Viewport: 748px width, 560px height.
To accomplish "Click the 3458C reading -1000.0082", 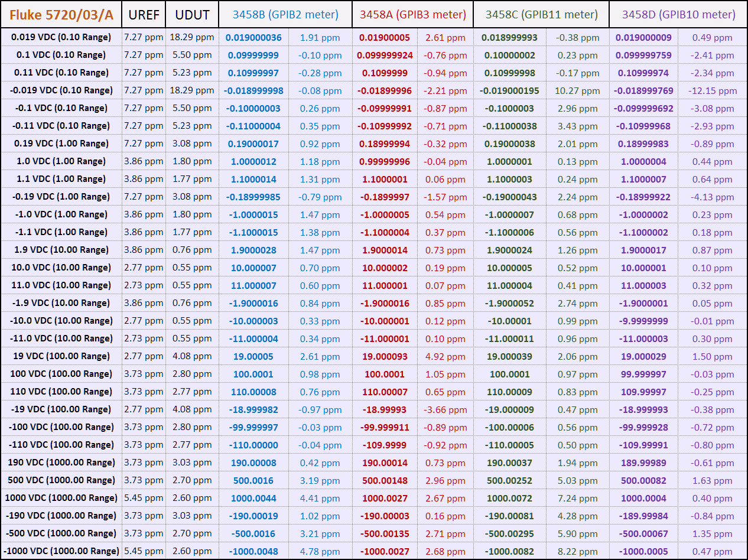I will pos(509,552).
